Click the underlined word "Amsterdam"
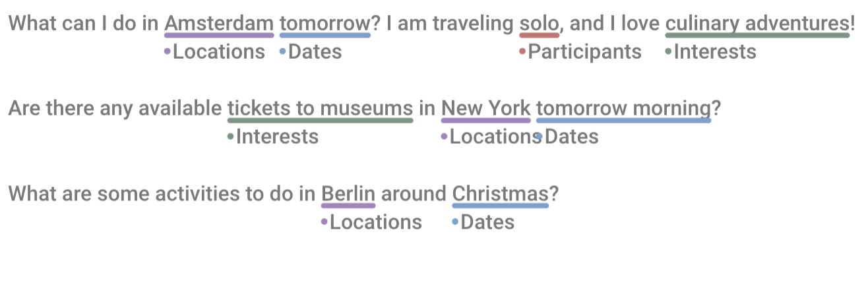Viewport: 868px width, 302px height. point(219,24)
